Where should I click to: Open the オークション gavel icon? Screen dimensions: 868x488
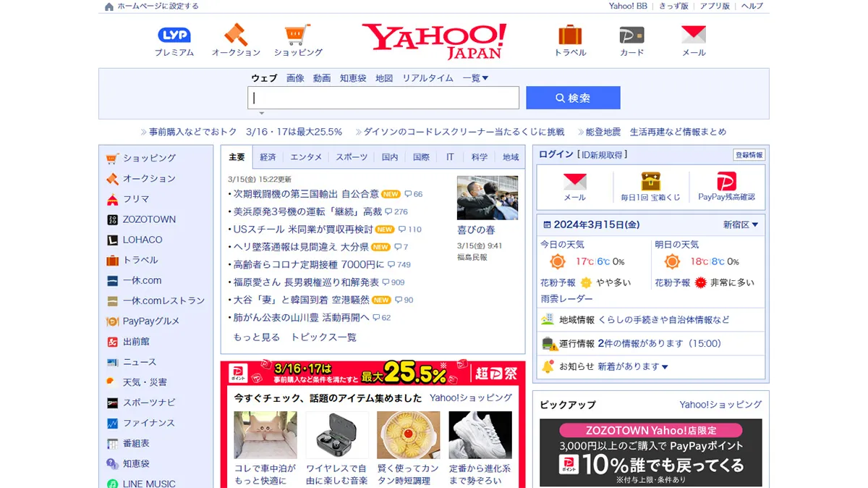tap(236, 36)
